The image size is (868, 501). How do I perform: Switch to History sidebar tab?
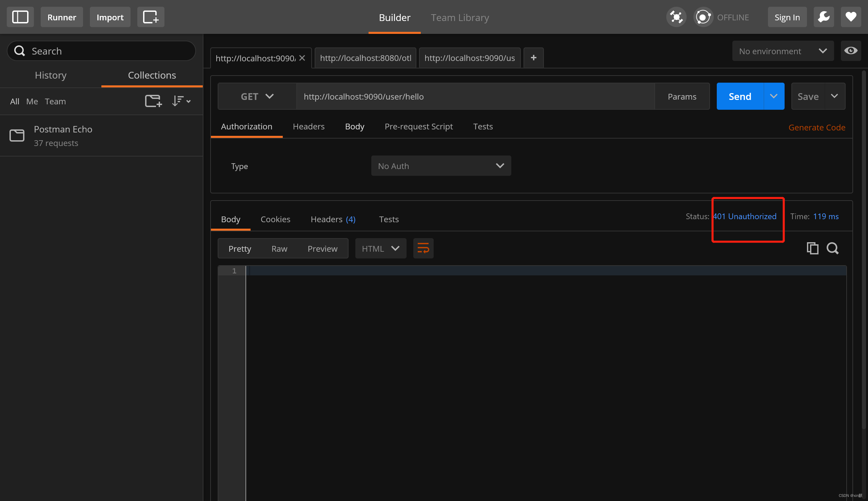[x=51, y=75]
